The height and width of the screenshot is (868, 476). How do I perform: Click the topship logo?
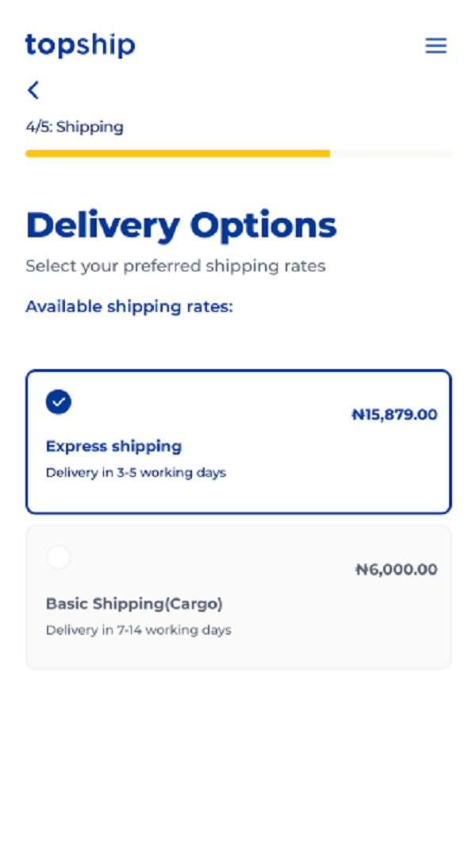point(80,45)
